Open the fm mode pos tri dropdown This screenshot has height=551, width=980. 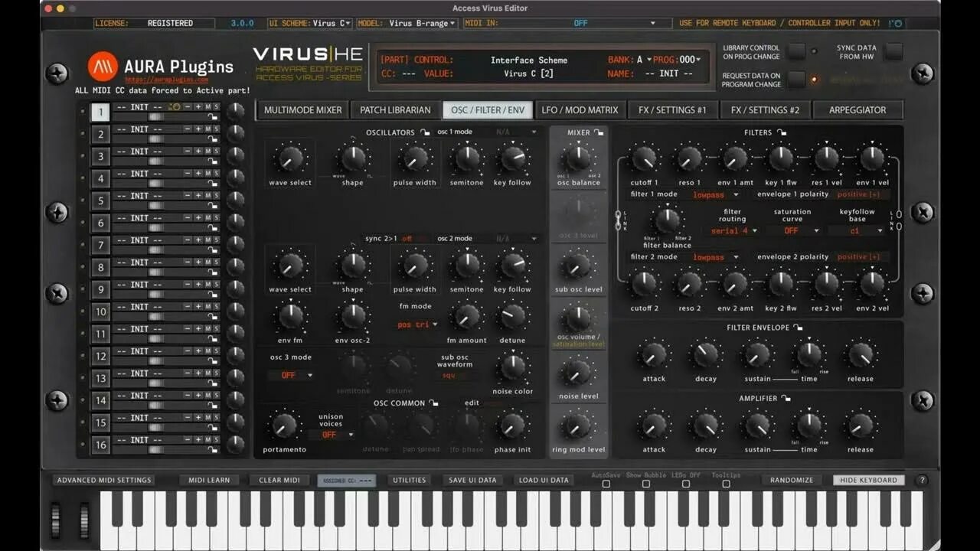[416, 324]
